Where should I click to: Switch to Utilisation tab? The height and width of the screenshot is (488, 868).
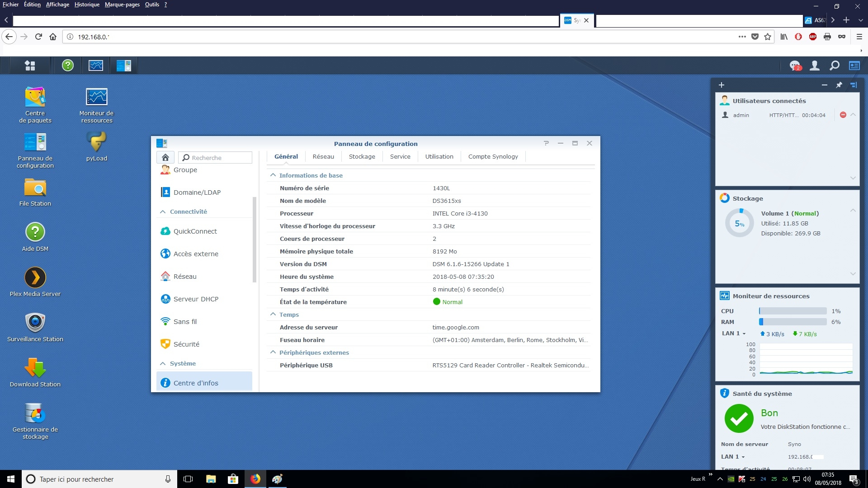[439, 157]
